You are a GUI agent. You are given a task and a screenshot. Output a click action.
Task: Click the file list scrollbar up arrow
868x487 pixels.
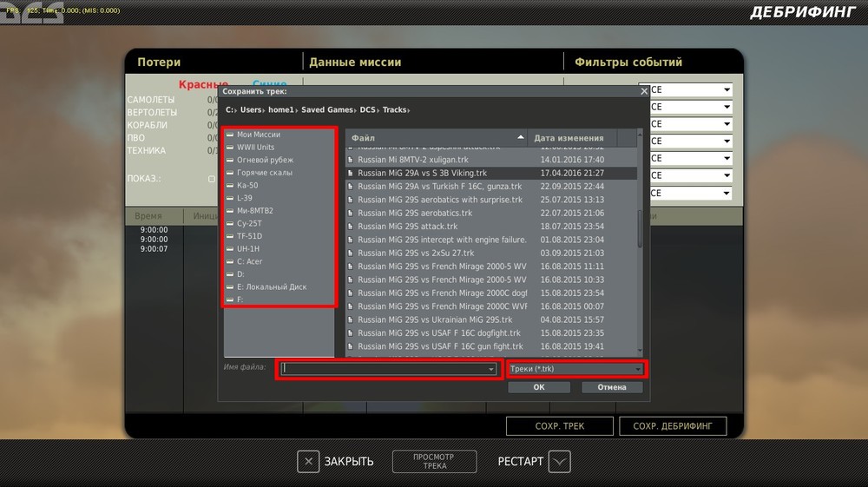tap(640, 134)
